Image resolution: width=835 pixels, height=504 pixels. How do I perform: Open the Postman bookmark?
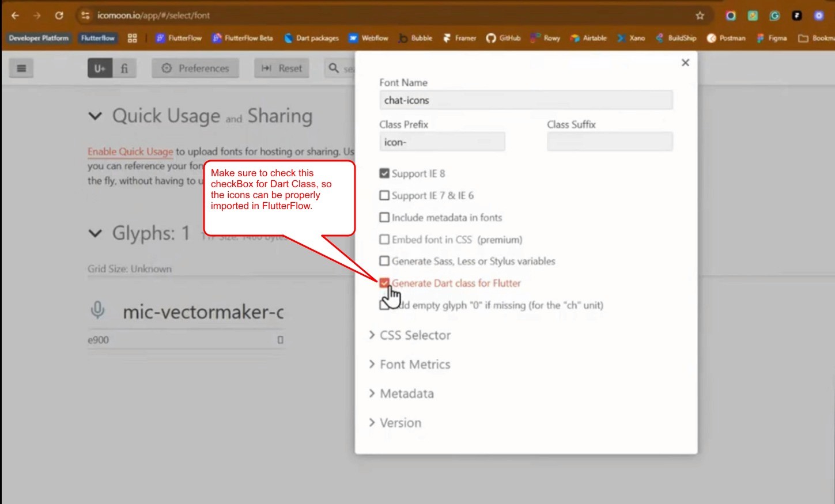(726, 38)
